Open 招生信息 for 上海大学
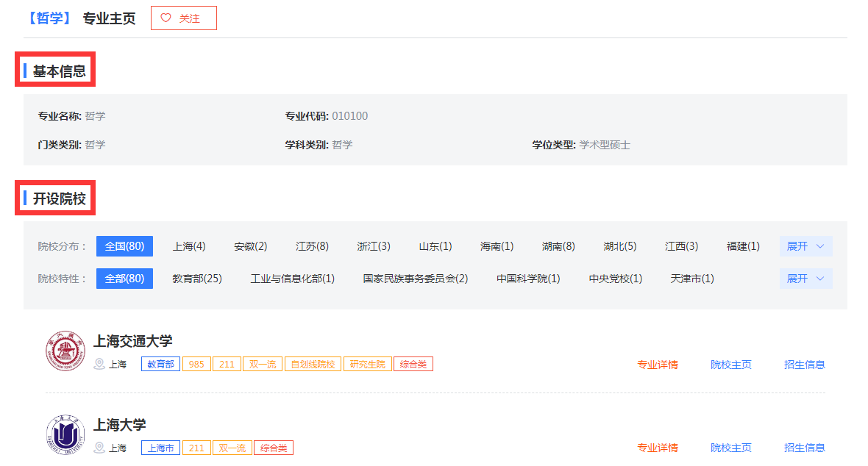This screenshot has width=868, height=466. point(805,448)
